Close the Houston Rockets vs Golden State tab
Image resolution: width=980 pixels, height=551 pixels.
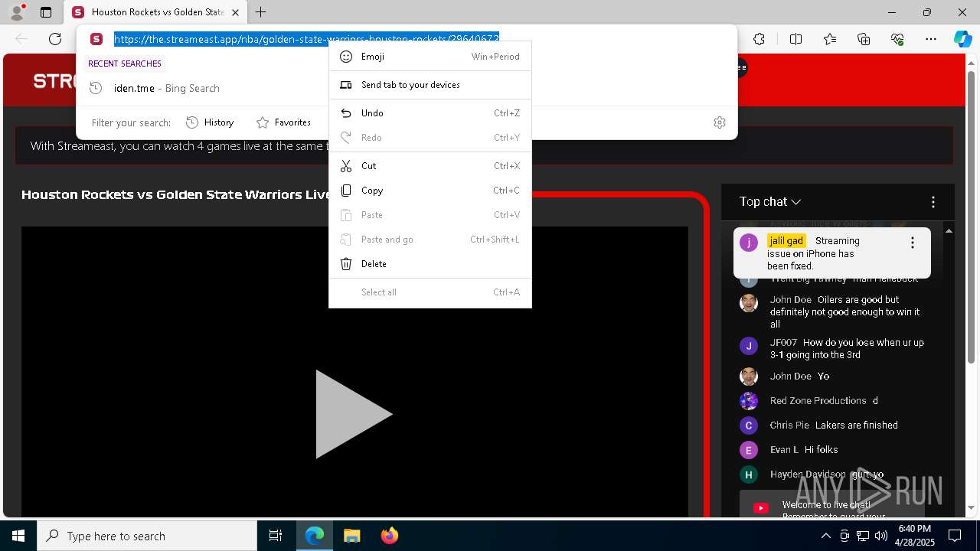(x=235, y=12)
